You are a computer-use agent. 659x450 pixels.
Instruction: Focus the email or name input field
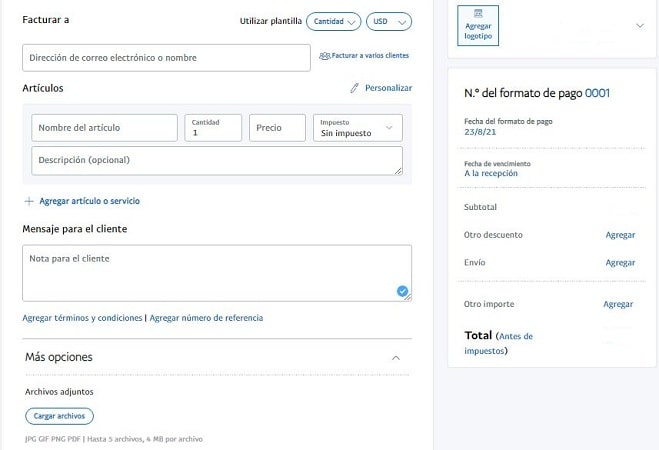click(x=166, y=58)
